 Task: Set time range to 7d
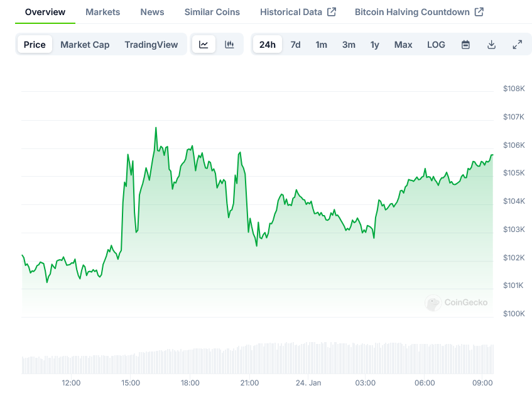295,45
